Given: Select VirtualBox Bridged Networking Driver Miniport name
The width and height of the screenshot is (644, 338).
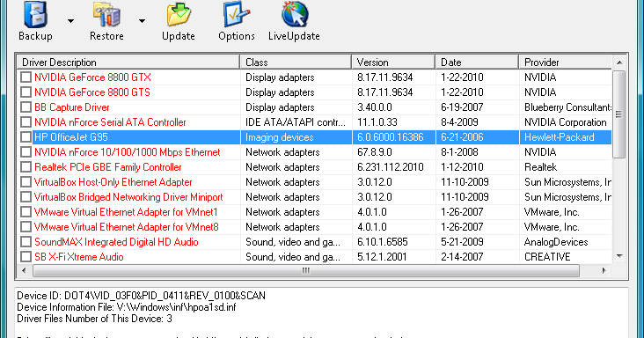Looking at the screenshot, I should pos(128,197).
